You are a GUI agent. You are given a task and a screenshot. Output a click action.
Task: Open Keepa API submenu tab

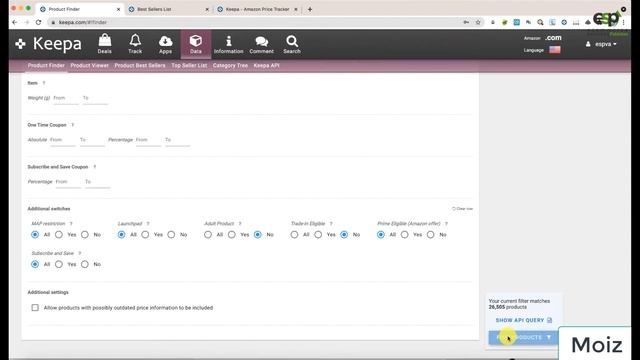267,65
